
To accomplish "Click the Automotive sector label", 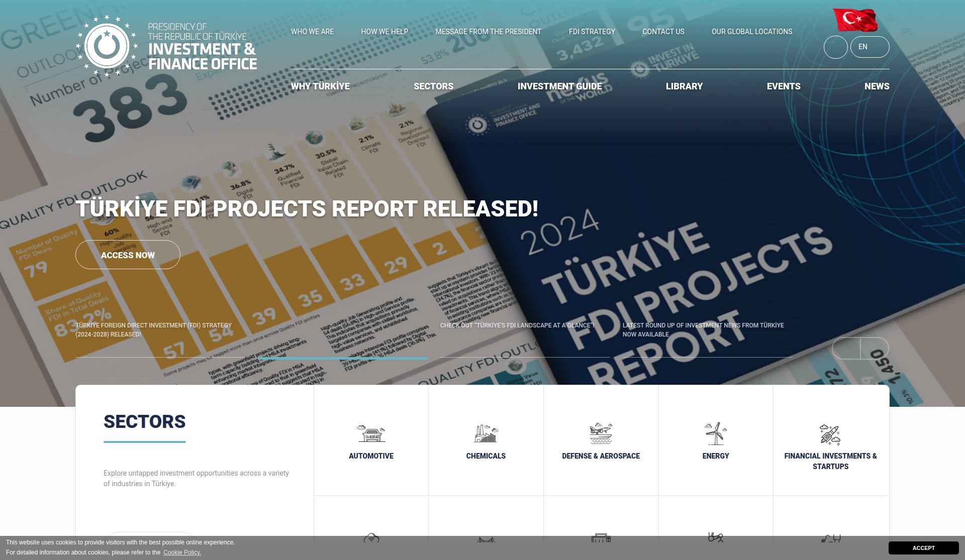I will point(371,456).
